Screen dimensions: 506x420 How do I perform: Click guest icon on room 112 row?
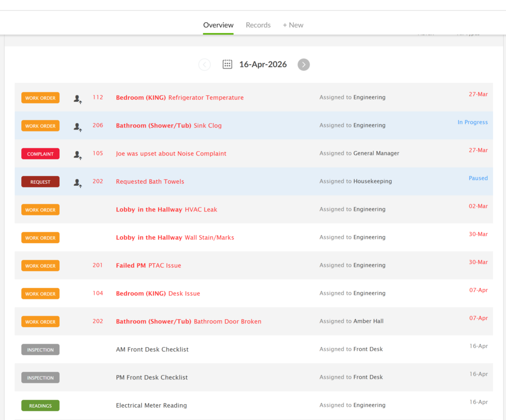tap(78, 98)
